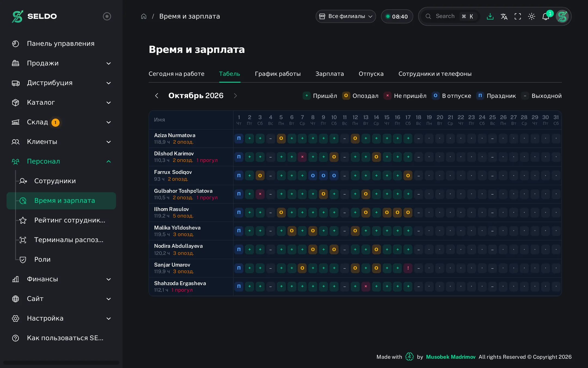
Task: Select Рейтинг сотрудников star icon
Action: [23, 220]
